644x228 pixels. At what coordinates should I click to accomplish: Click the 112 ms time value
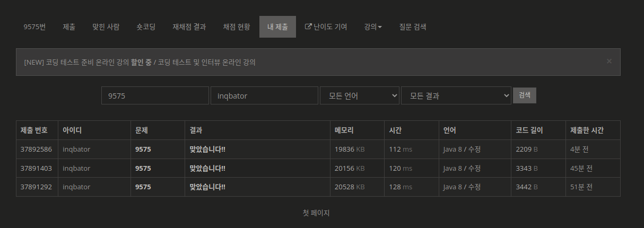(401, 150)
